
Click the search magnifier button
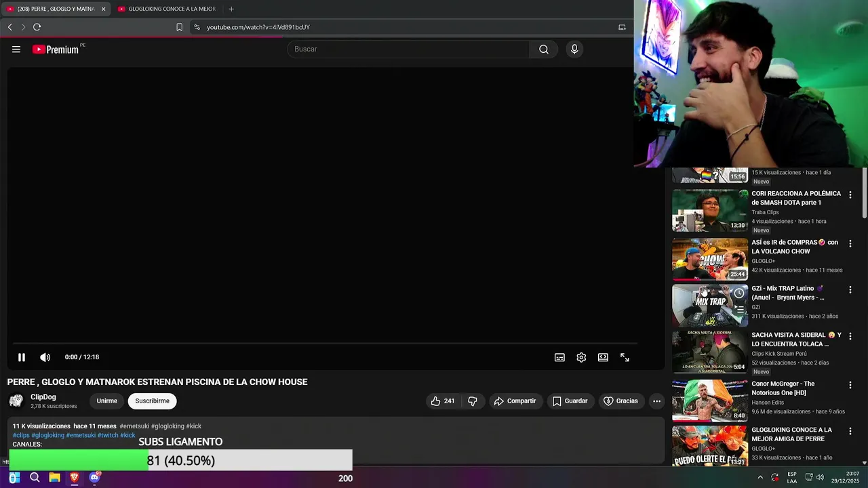(x=544, y=49)
